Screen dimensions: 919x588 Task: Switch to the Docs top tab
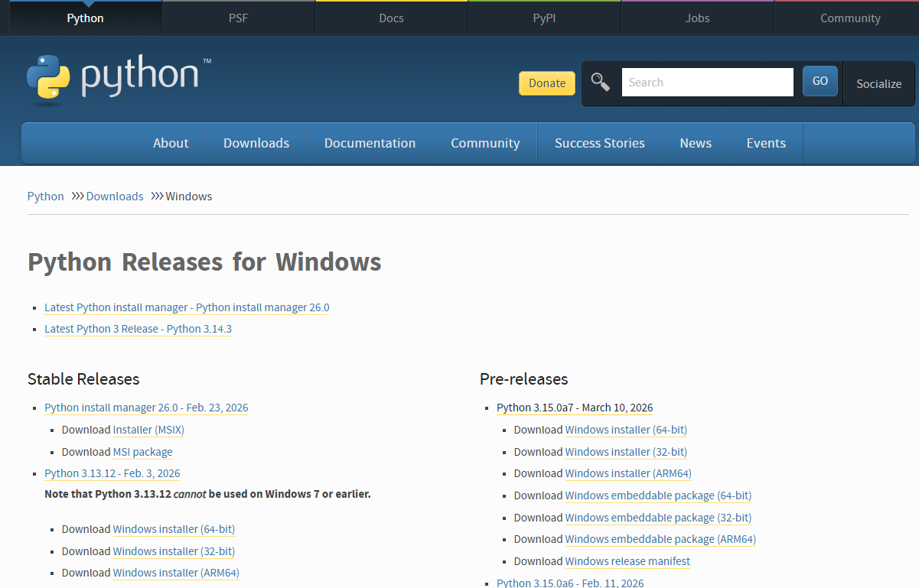point(392,18)
